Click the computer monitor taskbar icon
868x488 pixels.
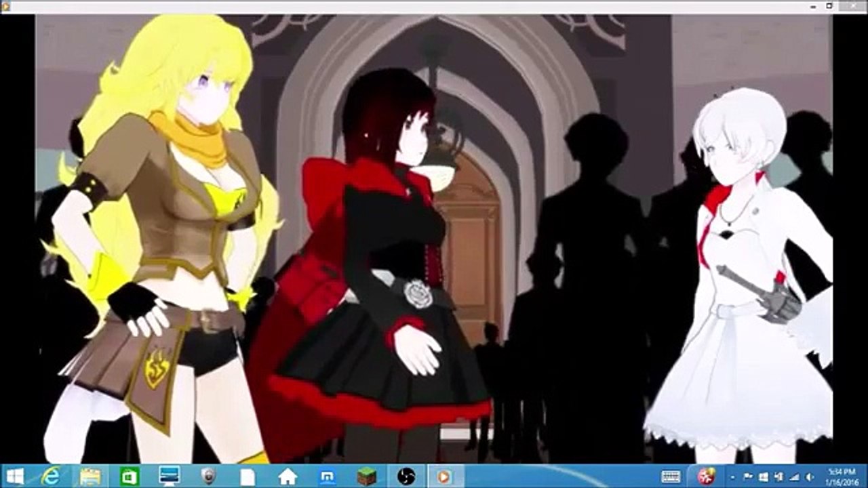point(168,476)
